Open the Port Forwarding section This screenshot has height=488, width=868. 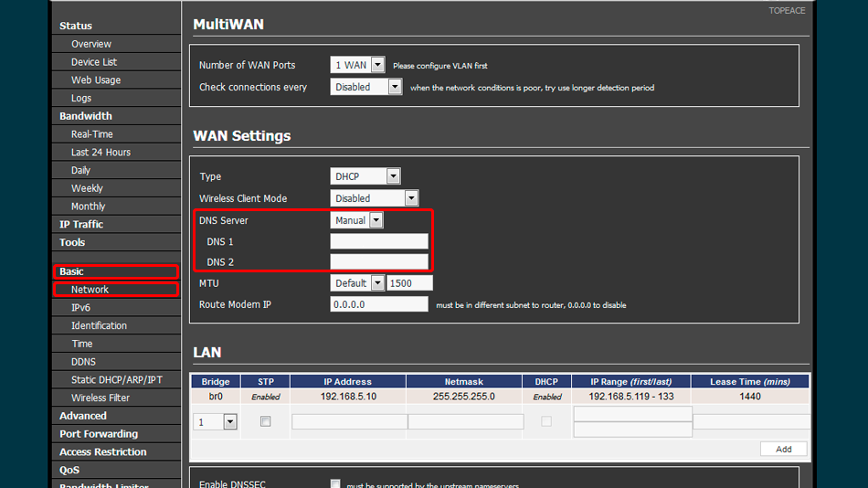(99, 434)
